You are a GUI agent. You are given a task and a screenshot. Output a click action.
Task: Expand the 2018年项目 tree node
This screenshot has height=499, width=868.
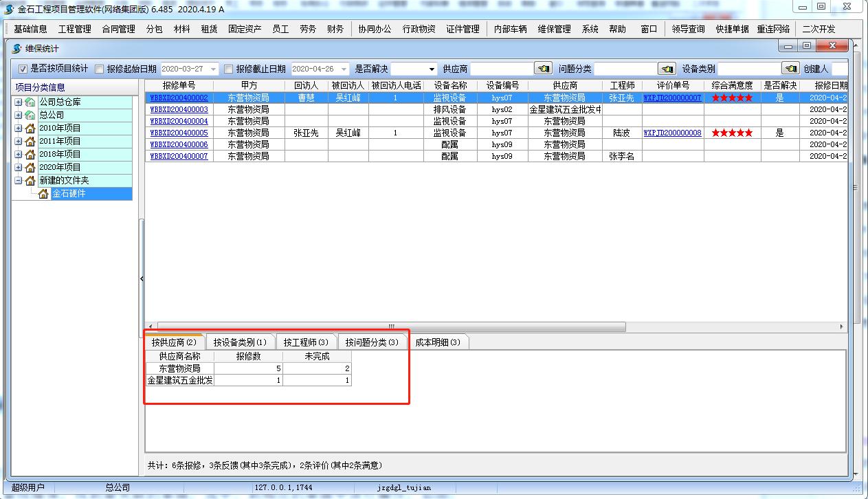point(18,154)
